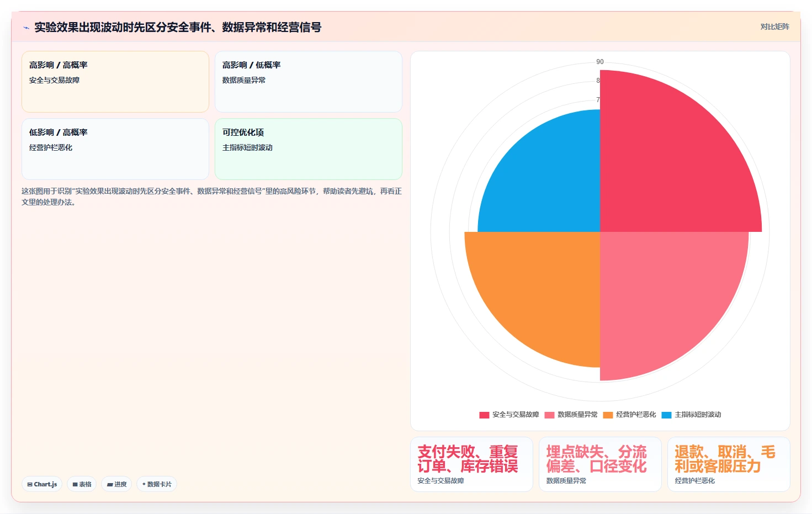Click the 90 axis label on chart
This screenshot has width=812, height=514.
point(600,62)
